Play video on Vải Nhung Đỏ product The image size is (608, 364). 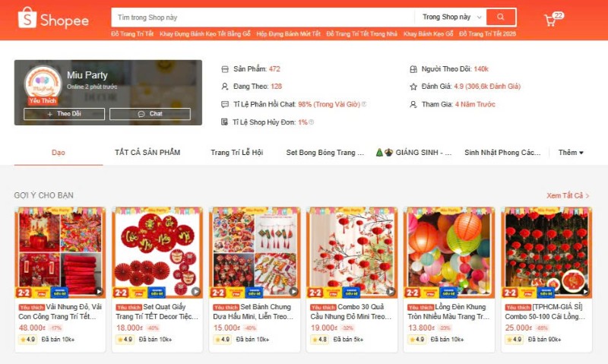(x=99, y=292)
